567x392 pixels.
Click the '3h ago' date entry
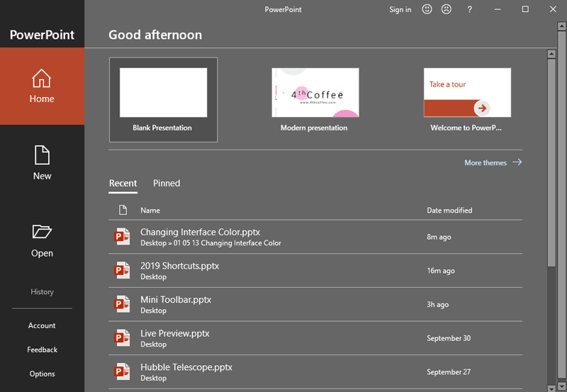coord(437,305)
